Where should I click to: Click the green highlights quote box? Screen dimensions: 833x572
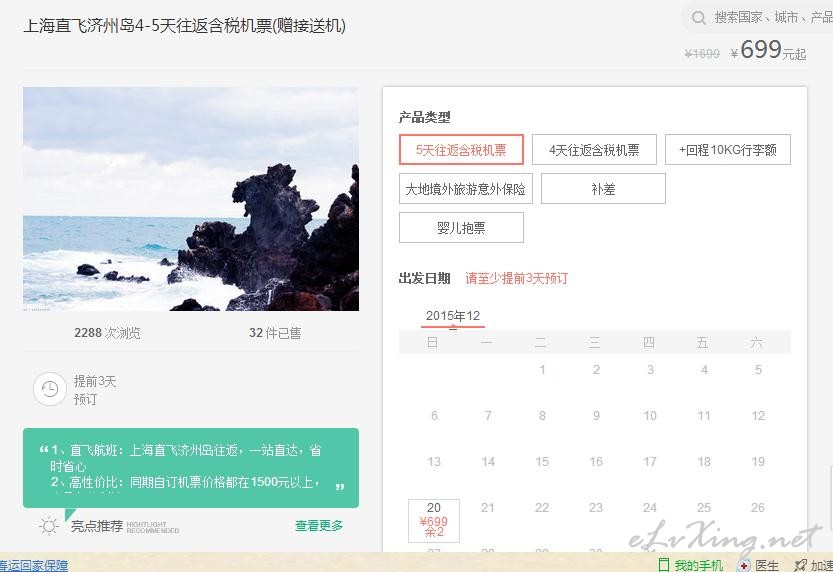point(191,468)
